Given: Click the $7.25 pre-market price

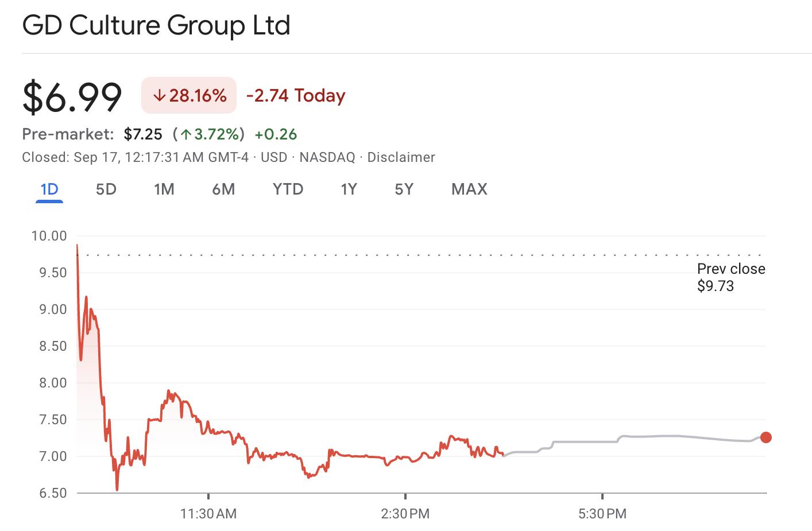Looking at the screenshot, I should [143, 134].
